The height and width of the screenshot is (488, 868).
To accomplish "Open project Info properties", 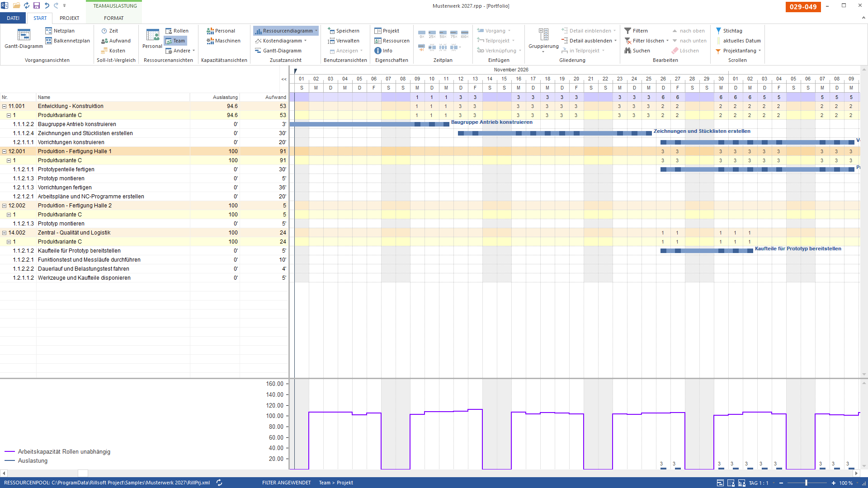I will 383,51.
